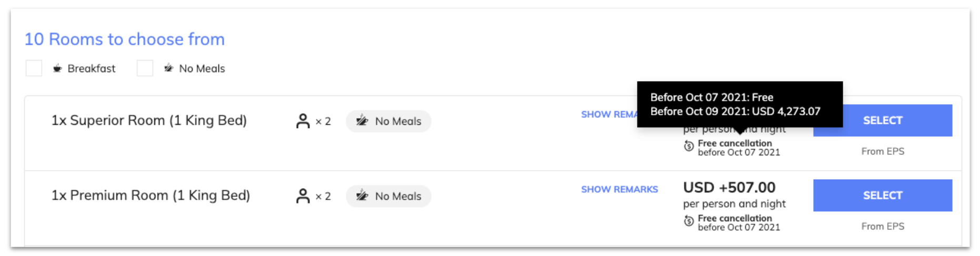Viewport: 980px width, 256px height.
Task: Click the '10 Rooms to choose from' heading
Action: coord(125,39)
